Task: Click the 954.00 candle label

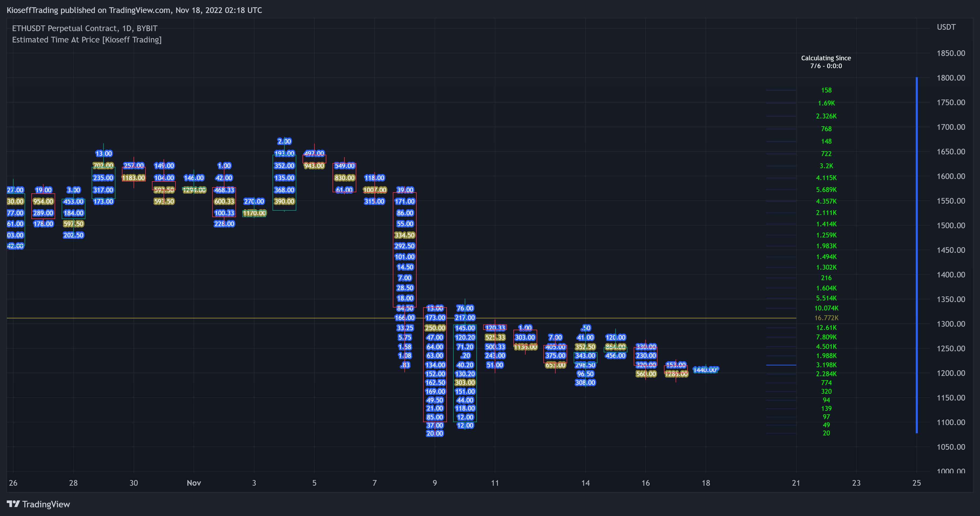Action: (x=43, y=201)
